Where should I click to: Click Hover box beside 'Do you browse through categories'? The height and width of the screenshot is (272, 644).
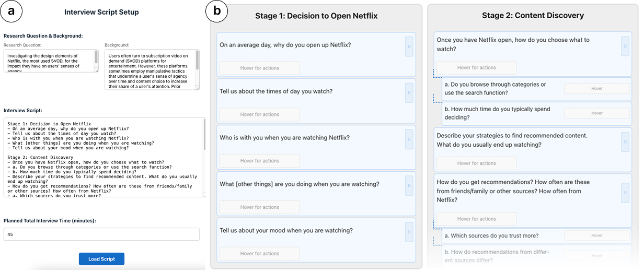[x=596, y=89]
